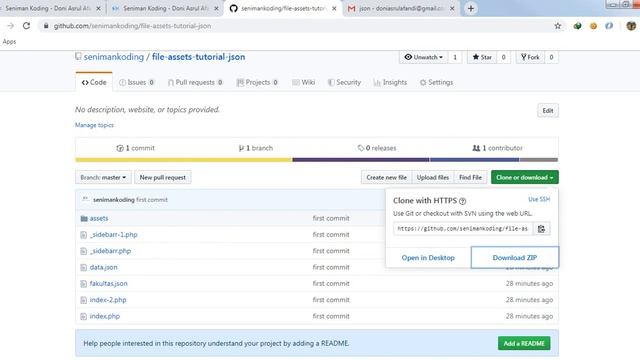The image size is (640, 360).
Task: View the 1 branch list
Action: [x=256, y=148]
